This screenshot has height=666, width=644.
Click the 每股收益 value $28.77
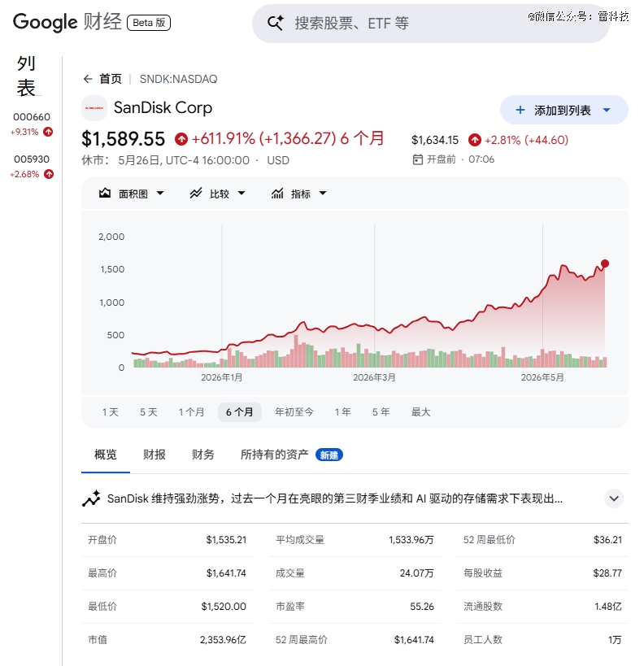[x=607, y=573]
